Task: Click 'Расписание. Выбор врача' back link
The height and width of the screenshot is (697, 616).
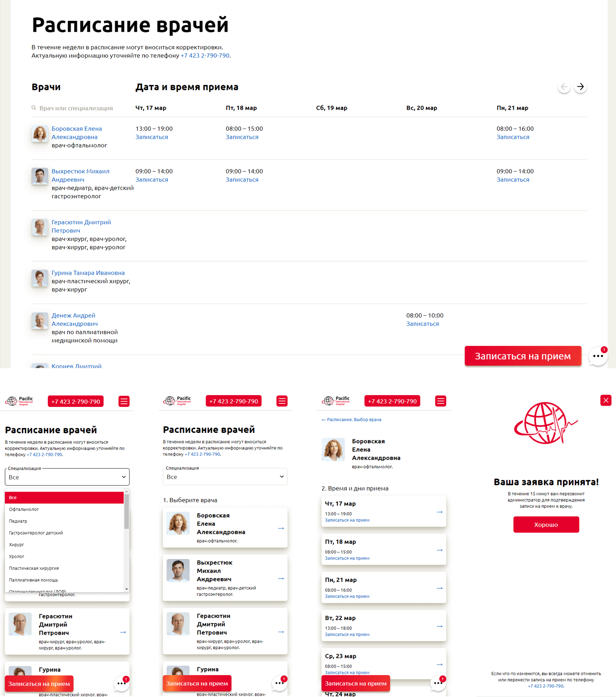Action: click(x=351, y=419)
